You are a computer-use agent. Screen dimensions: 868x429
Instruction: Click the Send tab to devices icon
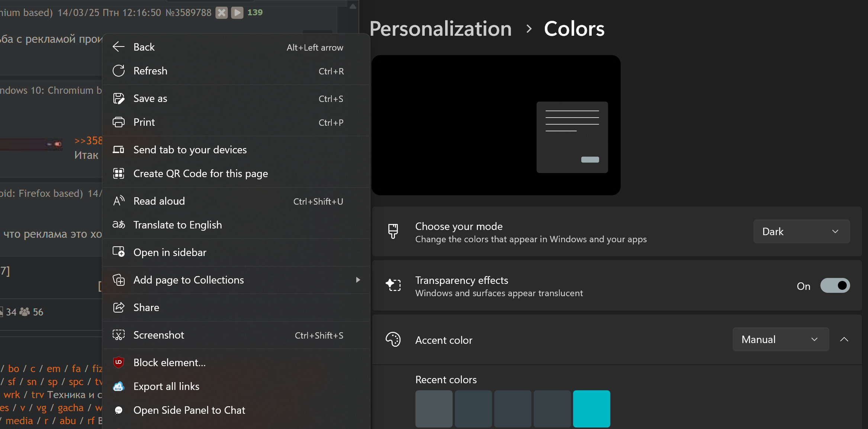119,150
